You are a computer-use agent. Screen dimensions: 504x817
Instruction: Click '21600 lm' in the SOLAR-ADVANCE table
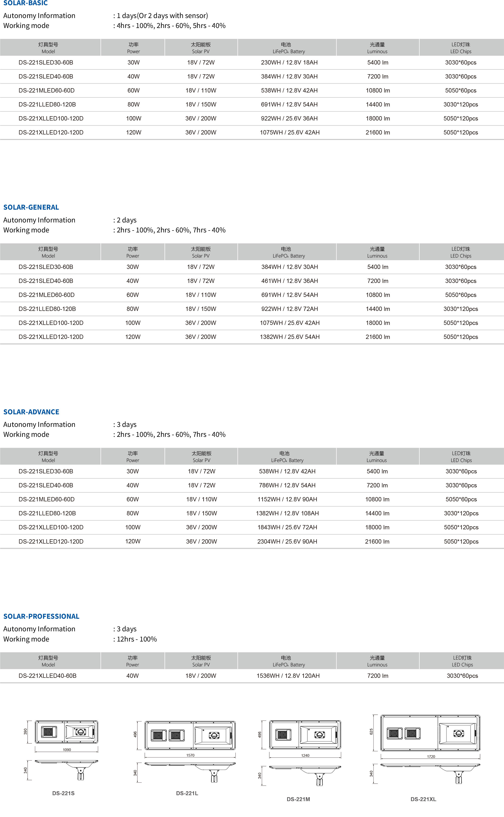pos(377,541)
